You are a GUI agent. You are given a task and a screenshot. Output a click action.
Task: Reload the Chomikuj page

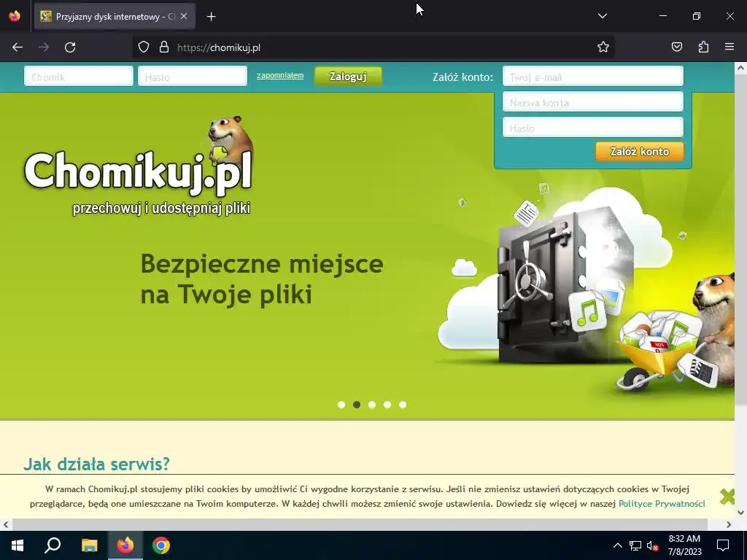[70, 47]
